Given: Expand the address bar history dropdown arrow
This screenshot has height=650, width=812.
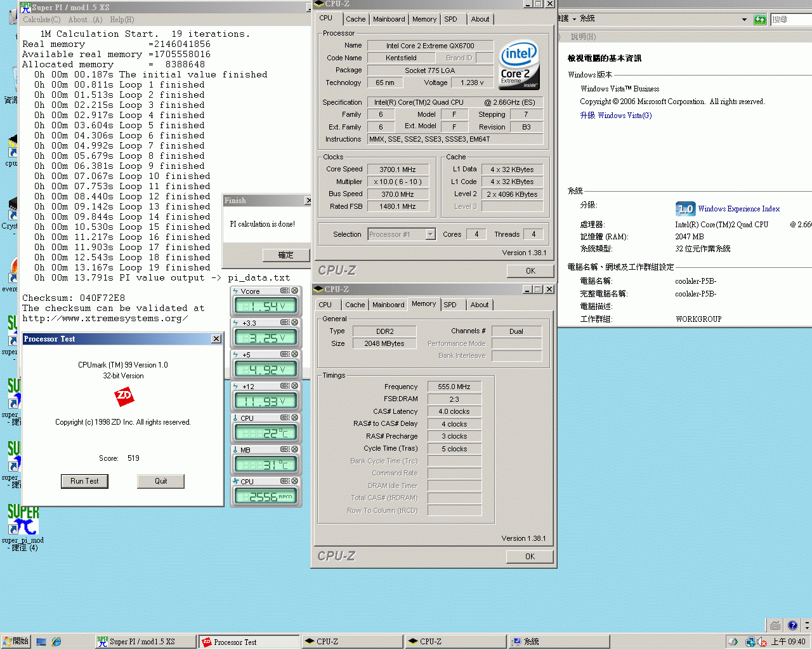Looking at the screenshot, I should click(744, 20).
